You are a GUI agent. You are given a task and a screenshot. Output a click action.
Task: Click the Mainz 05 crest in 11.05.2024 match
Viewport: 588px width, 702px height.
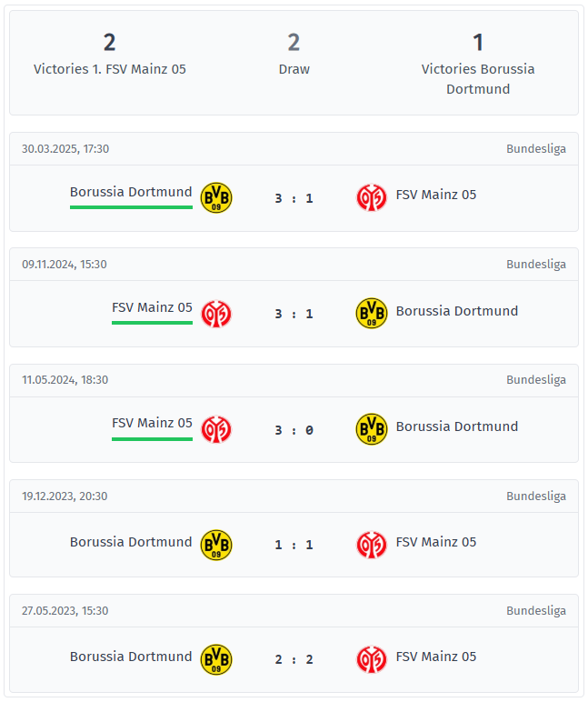coord(216,429)
